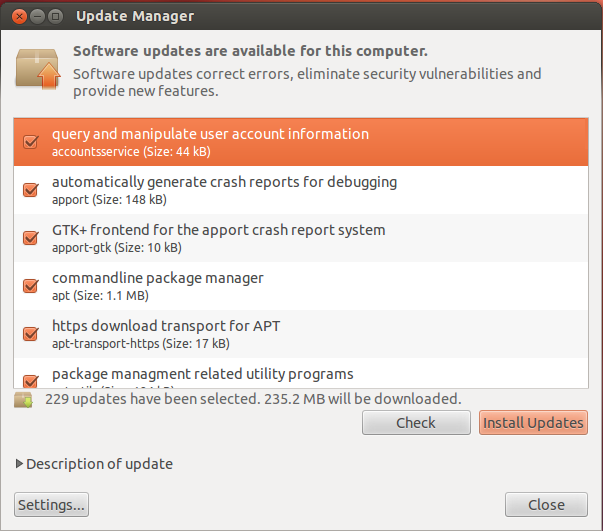The image size is (603, 531).
Task: Click the Check button
Action: (416, 423)
